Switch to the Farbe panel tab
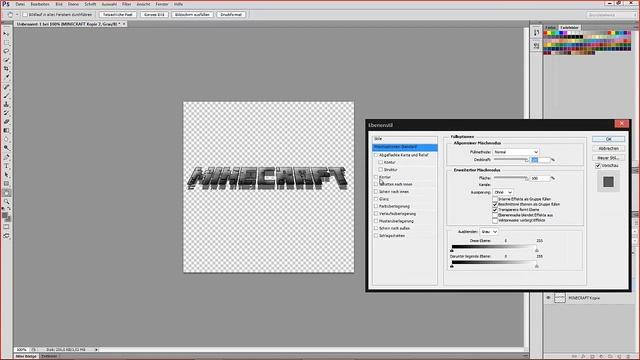 pos(550,27)
